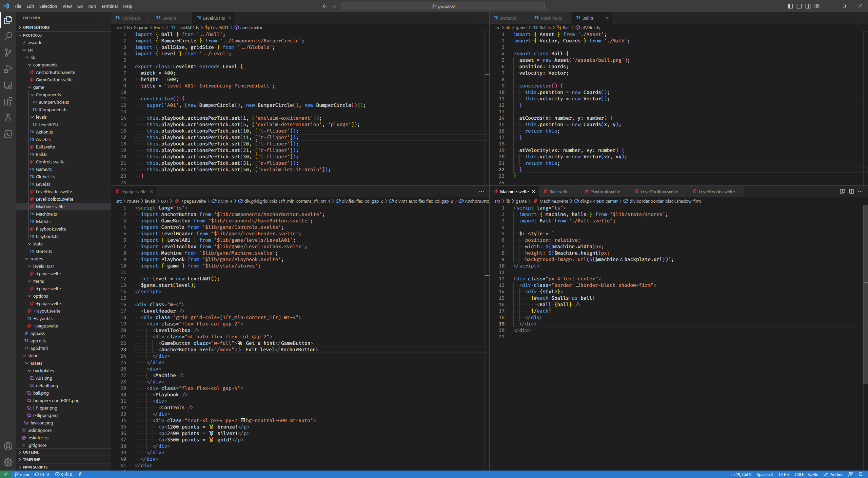Open .eslintrc.cjs in explorer

coord(64,438)
